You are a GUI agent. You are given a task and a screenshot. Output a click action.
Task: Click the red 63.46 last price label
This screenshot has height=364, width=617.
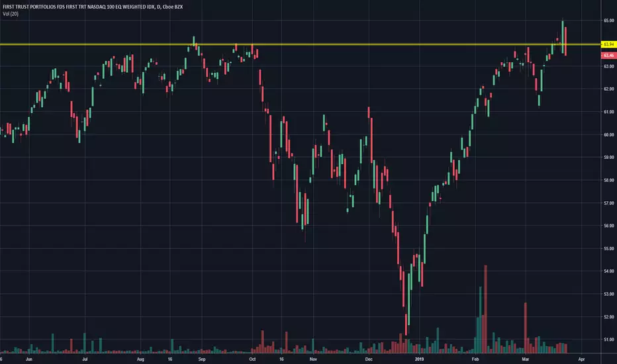click(609, 56)
